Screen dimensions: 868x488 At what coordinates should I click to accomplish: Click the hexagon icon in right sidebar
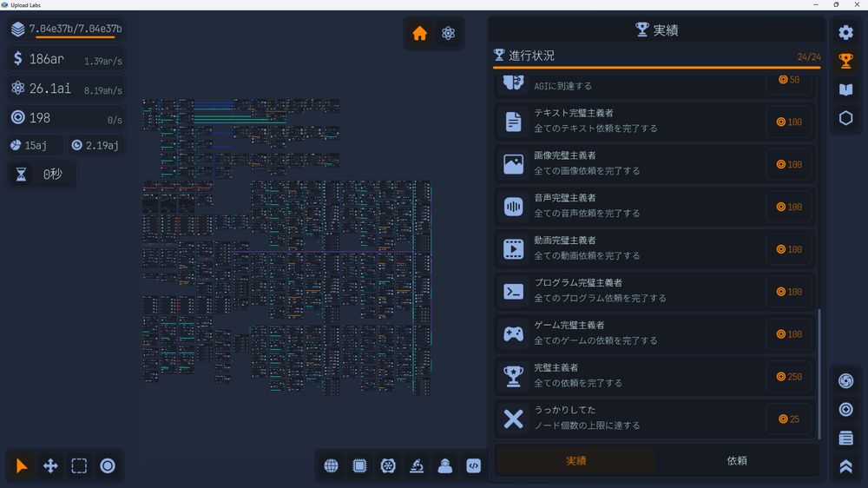click(x=845, y=118)
